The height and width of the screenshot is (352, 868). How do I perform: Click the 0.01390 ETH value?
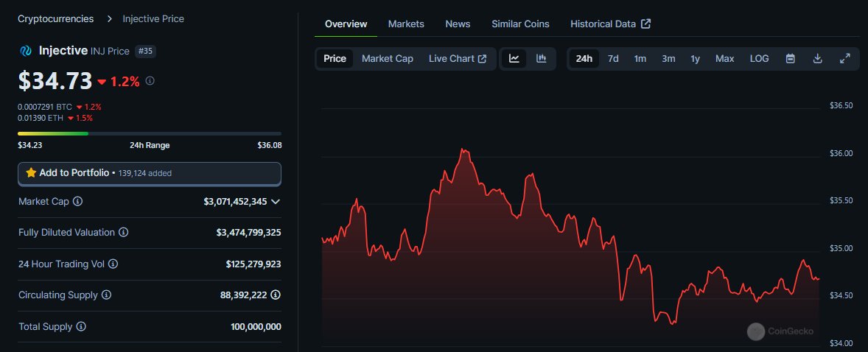pyautogui.click(x=41, y=118)
